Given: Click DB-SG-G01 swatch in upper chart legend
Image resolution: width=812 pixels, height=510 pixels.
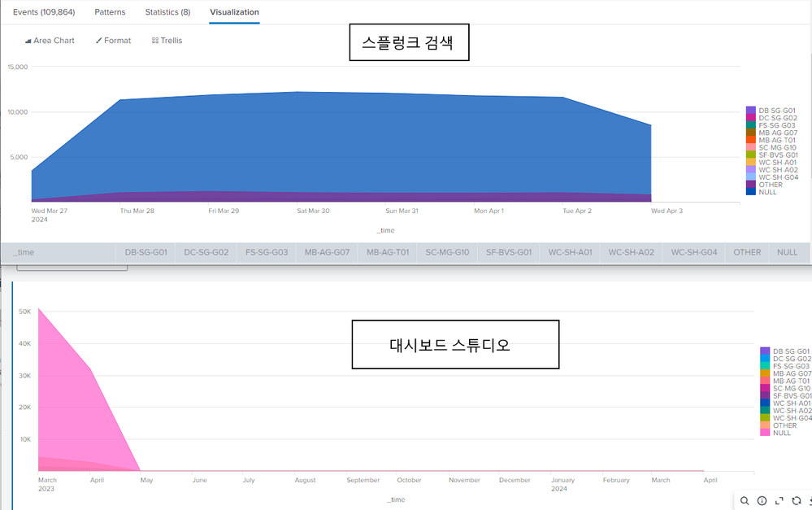Looking at the screenshot, I should (x=751, y=111).
